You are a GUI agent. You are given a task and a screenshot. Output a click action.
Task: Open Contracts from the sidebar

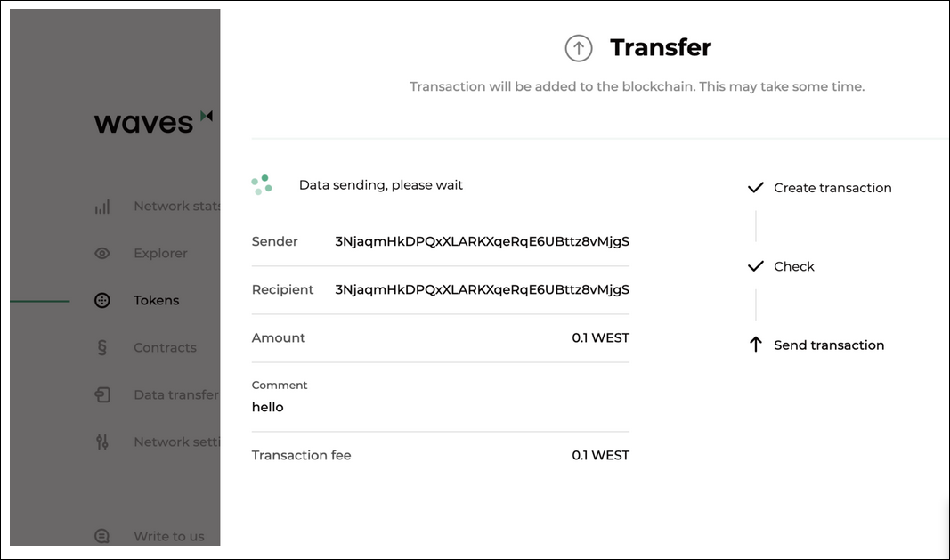[165, 347]
